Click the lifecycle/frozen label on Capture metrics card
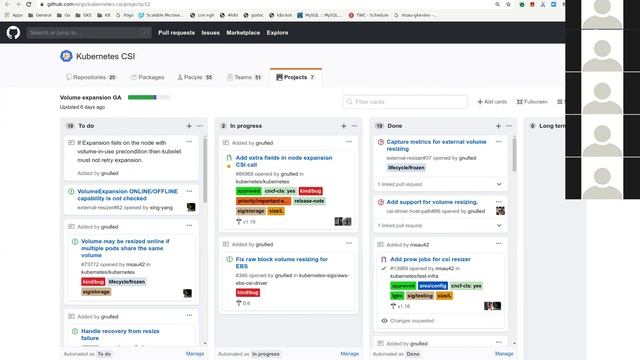 pos(406,168)
